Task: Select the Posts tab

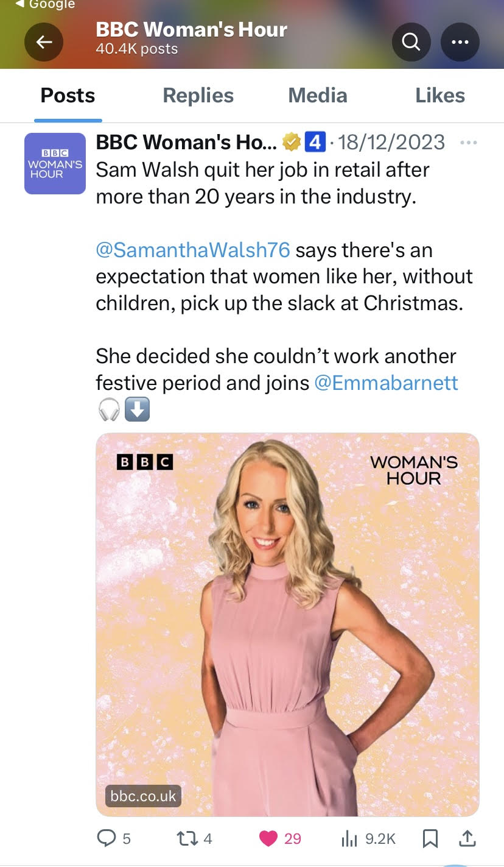Action: click(x=68, y=96)
